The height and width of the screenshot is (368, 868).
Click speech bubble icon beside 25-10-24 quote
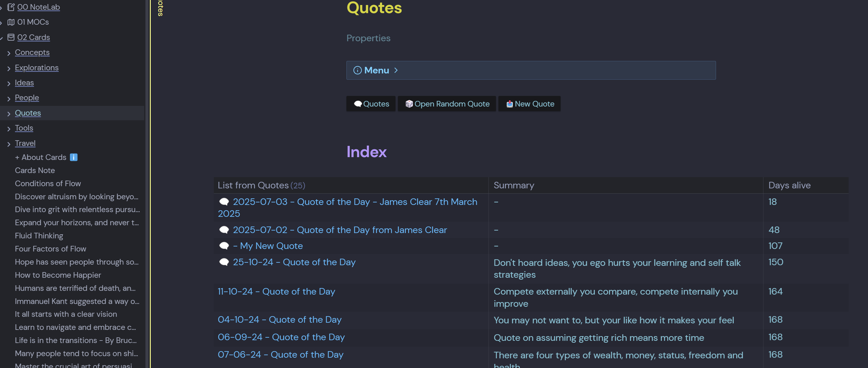(x=224, y=262)
